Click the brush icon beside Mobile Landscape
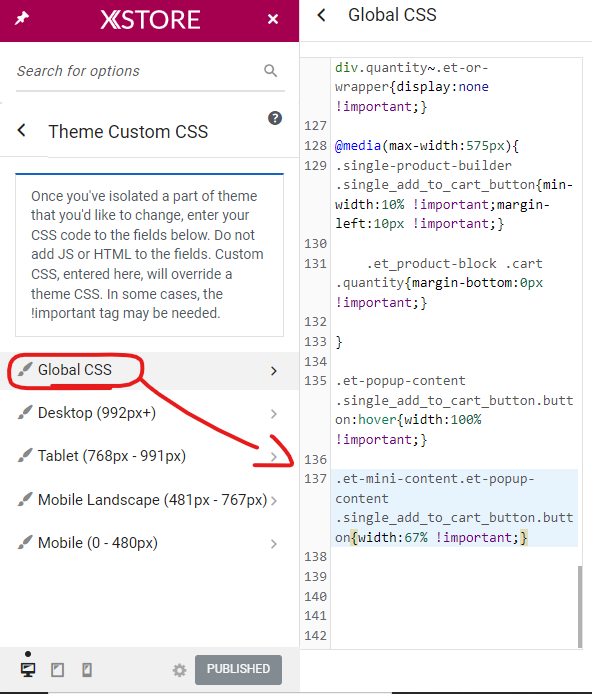Screen dimensions: 592x694 tap(25, 499)
